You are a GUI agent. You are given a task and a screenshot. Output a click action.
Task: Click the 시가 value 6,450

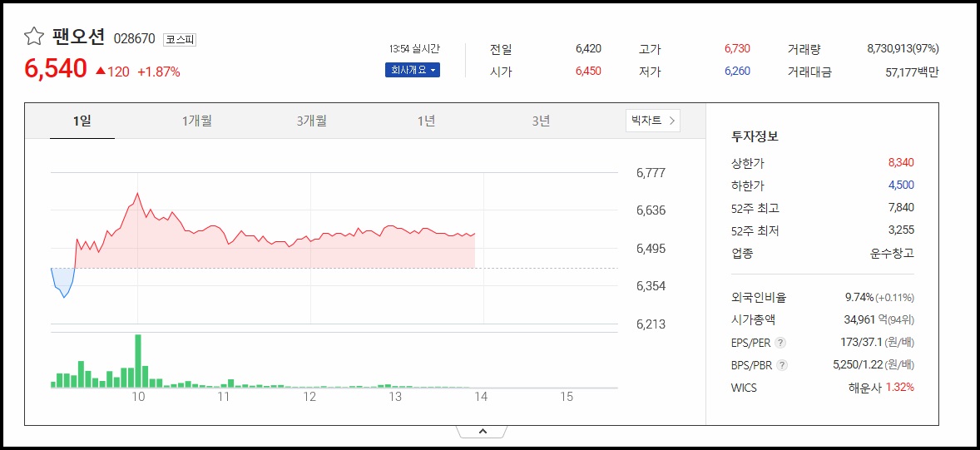click(588, 72)
